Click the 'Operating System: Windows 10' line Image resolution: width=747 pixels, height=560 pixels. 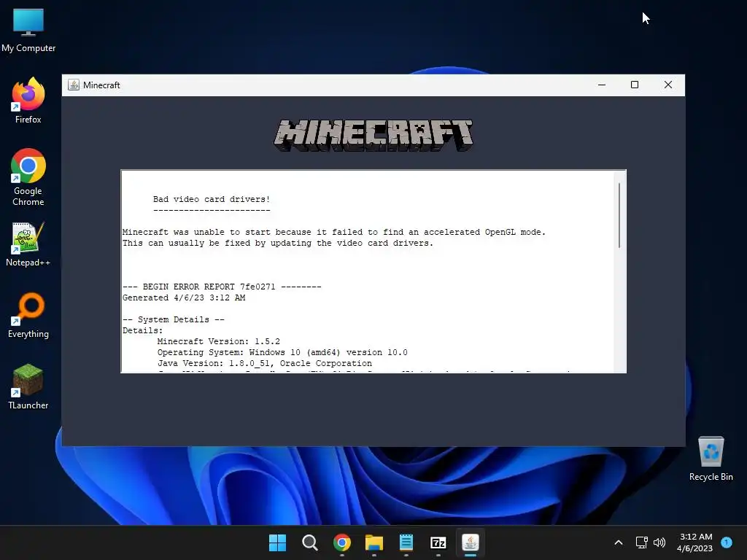[282, 352]
